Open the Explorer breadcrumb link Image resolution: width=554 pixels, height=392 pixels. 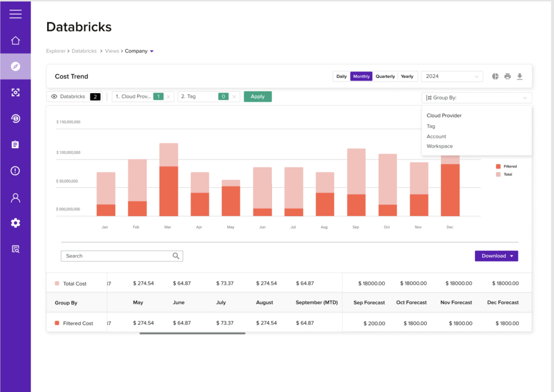point(56,51)
